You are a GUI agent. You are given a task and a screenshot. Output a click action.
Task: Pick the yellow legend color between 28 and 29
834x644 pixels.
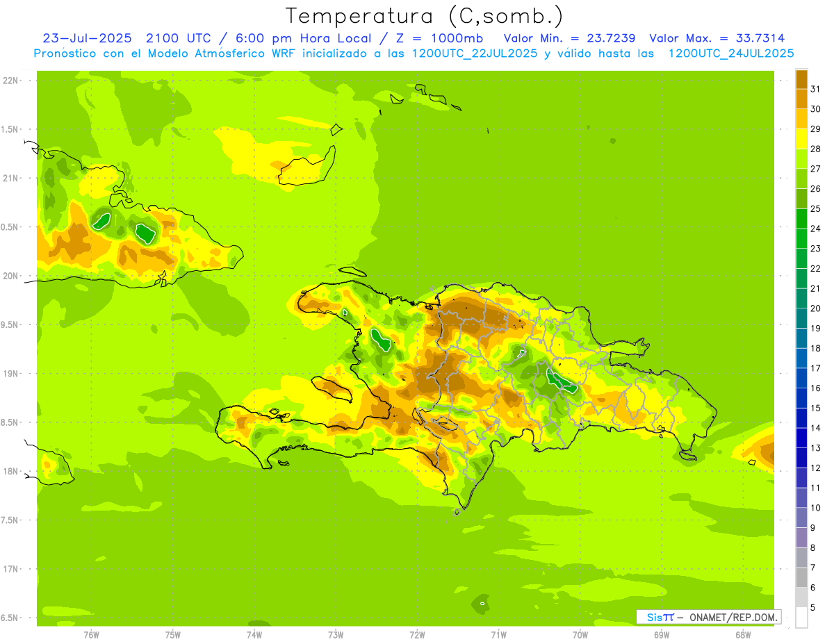click(x=801, y=138)
